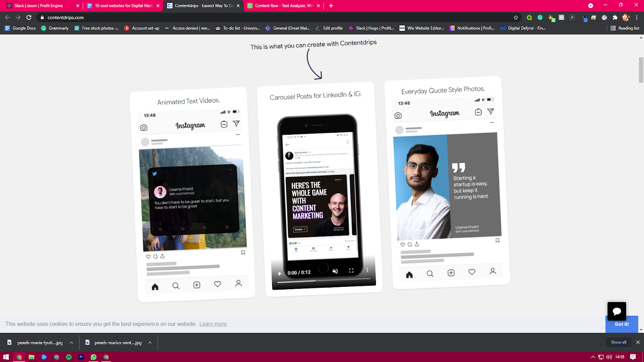Open the Digital Defynd bookmark
644x362 pixels.
(x=523, y=28)
